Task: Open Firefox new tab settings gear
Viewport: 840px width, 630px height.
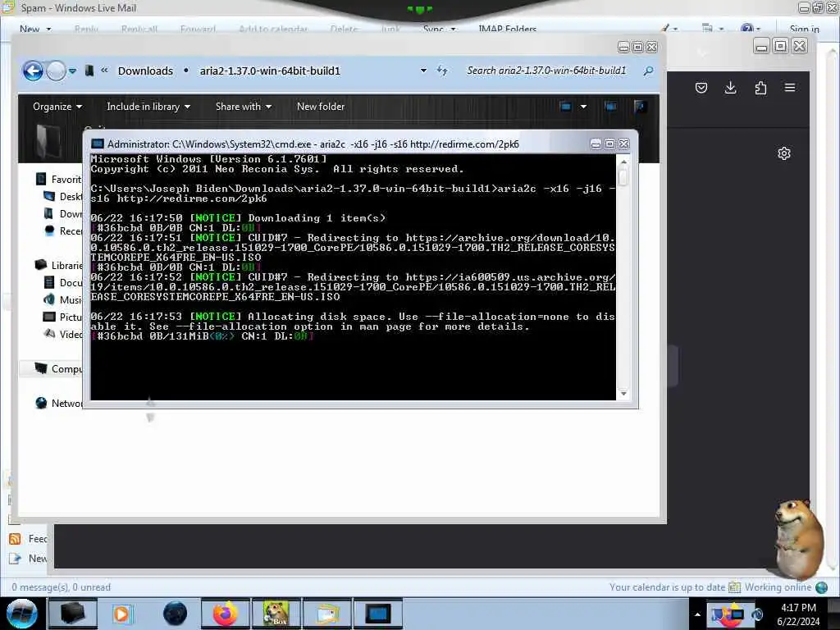Action: pyautogui.click(x=783, y=153)
